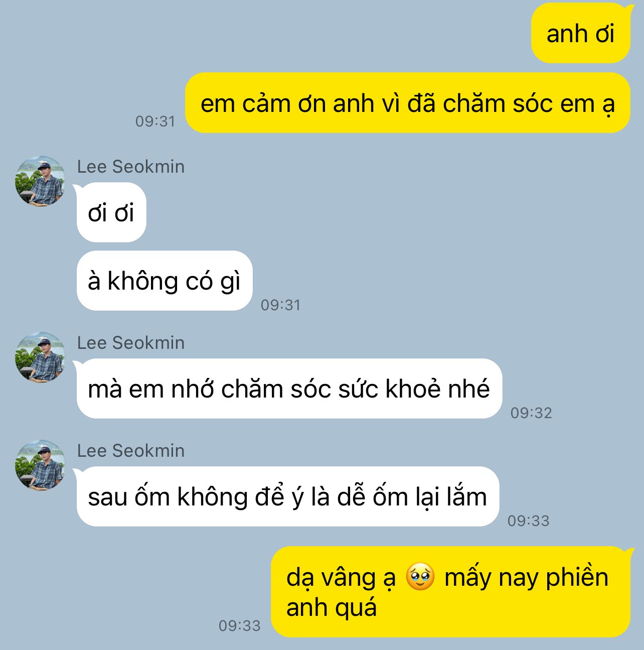Select the 'mà em nhớ chăm sóc' message
The image size is (644, 650).
point(289,388)
